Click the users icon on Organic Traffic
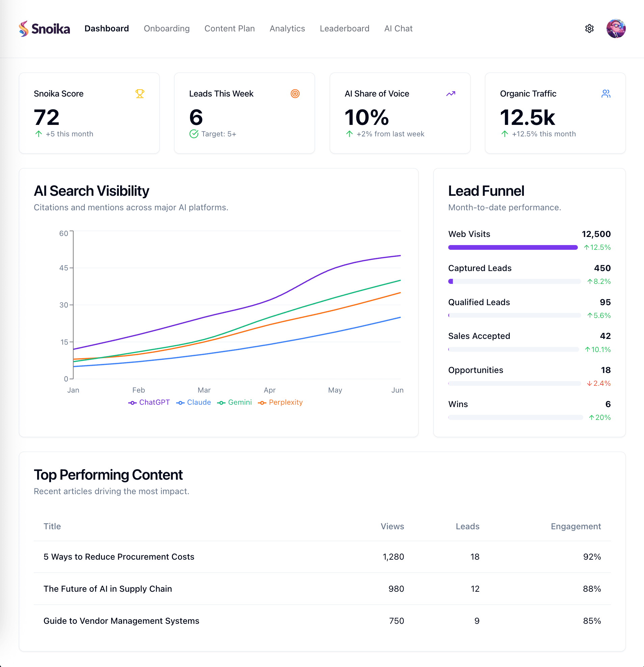The image size is (644, 667). pyautogui.click(x=606, y=94)
